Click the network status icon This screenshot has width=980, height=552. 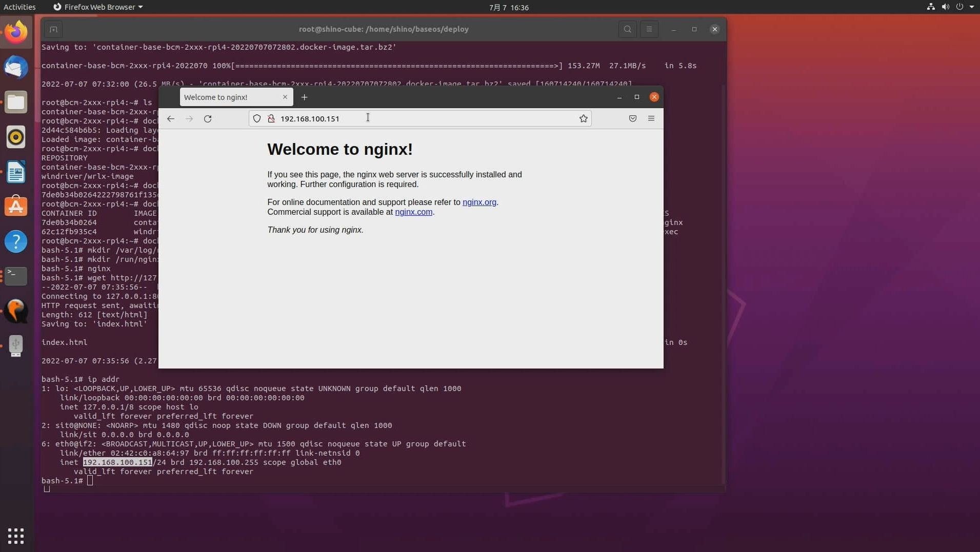tap(931, 7)
